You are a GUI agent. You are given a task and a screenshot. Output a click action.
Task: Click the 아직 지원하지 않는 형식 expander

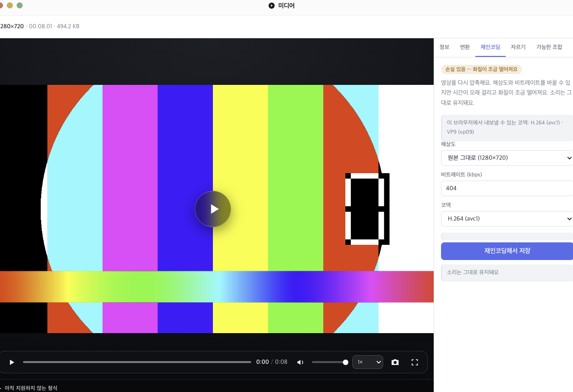(x=29, y=388)
